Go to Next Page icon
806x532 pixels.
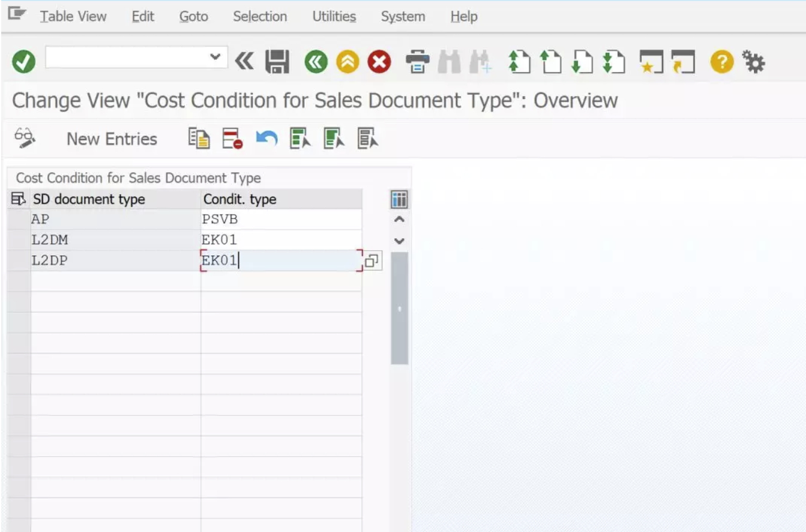[581, 61]
